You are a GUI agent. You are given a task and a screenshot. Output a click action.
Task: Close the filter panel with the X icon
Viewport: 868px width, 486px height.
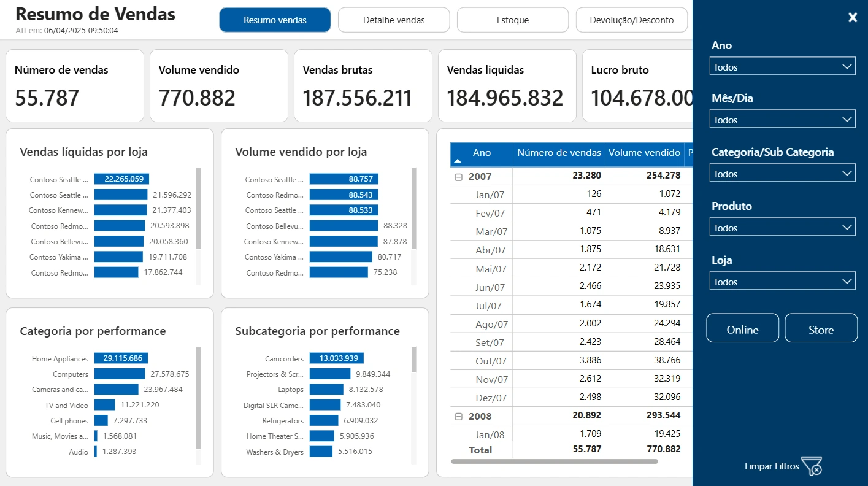[x=853, y=18]
